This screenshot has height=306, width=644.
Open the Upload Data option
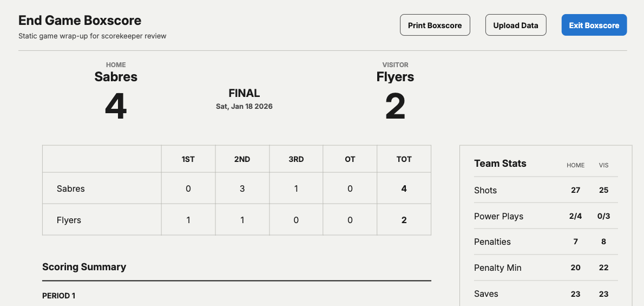point(516,25)
